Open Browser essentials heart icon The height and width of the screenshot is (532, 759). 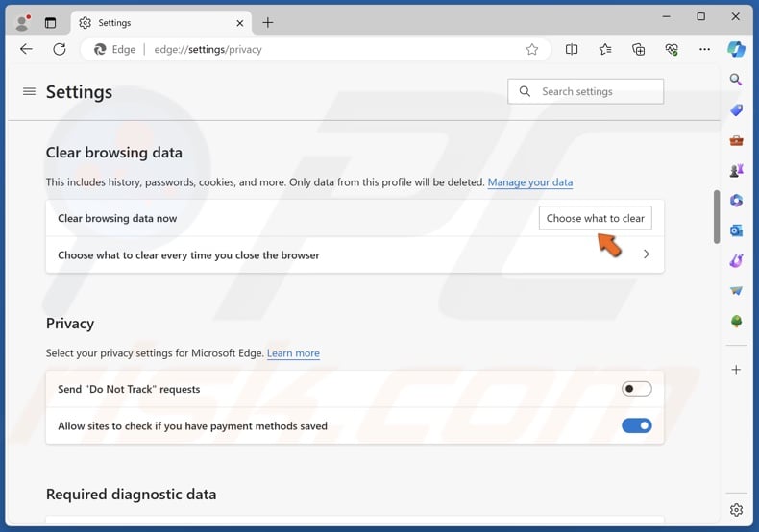tap(672, 49)
